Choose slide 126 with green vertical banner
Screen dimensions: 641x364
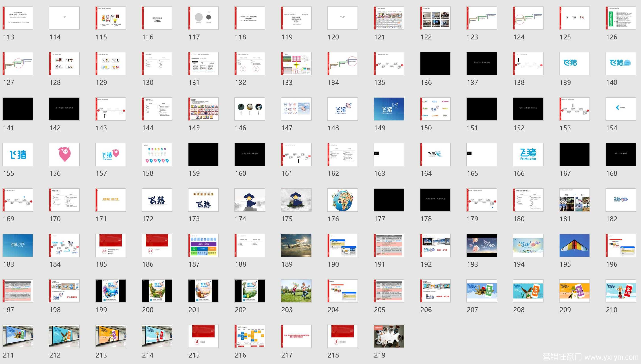point(621,18)
